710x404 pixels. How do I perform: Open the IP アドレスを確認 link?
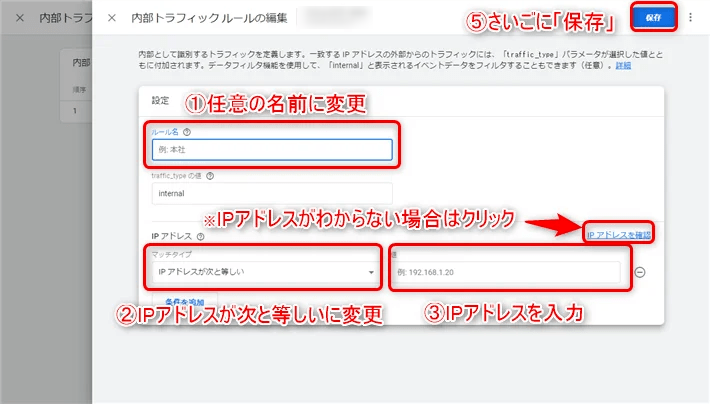(619, 235)
